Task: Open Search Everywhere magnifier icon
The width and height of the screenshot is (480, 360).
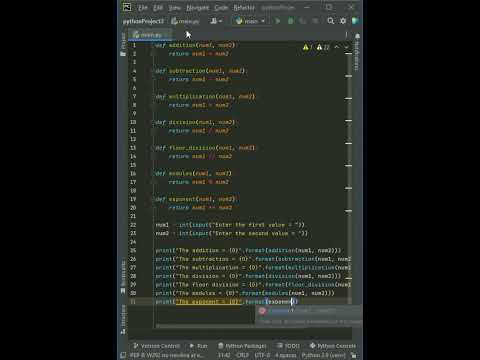Action: point(330,21)
